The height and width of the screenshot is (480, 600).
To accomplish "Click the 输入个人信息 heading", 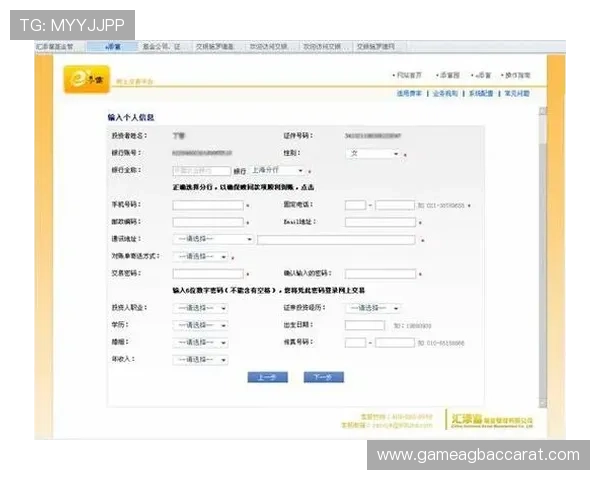I will (131, 117).
